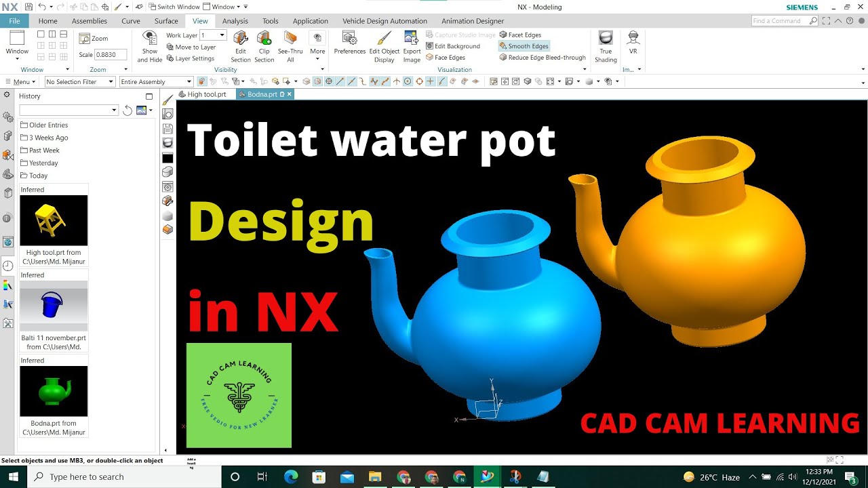
Task: Activate the Zoom tool in the ribbon
Action: point(94,39)
